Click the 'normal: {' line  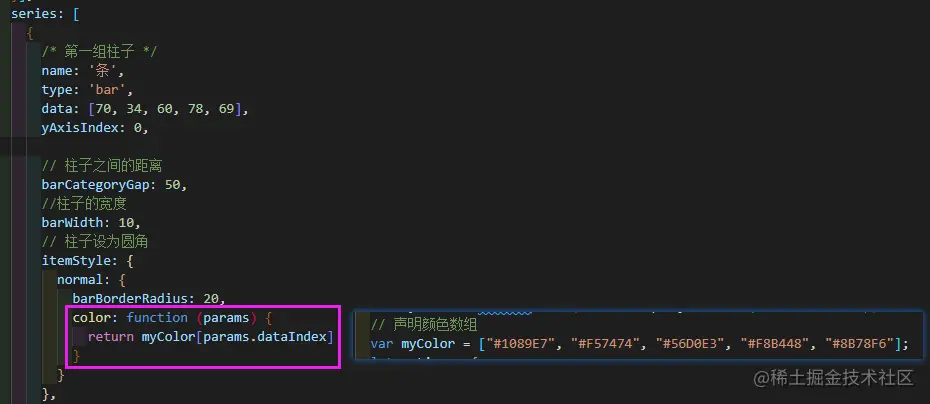(x=91, y=279)
